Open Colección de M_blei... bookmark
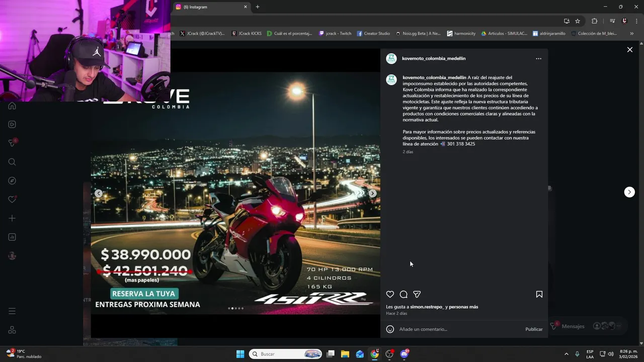644x362 pixels. point(594,34)
